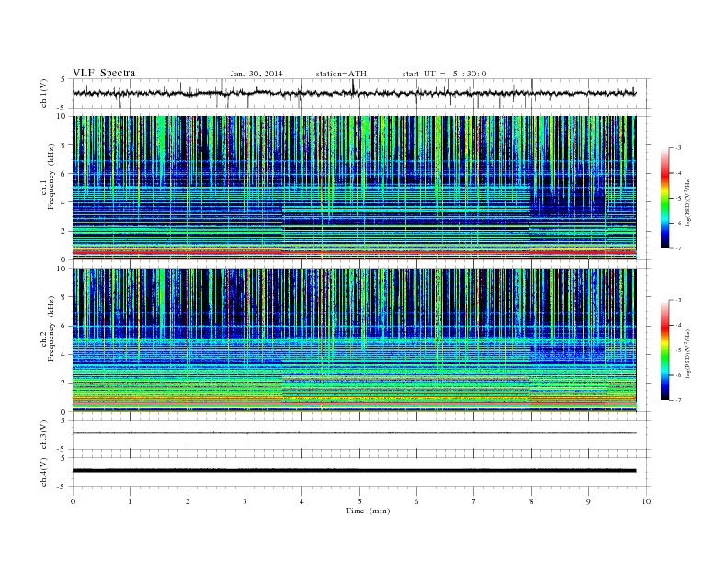Click the thick ch.4 voltage trace band
Viewport: 728px width, 563px height.
pyautogui.click(x=354, y=471)
